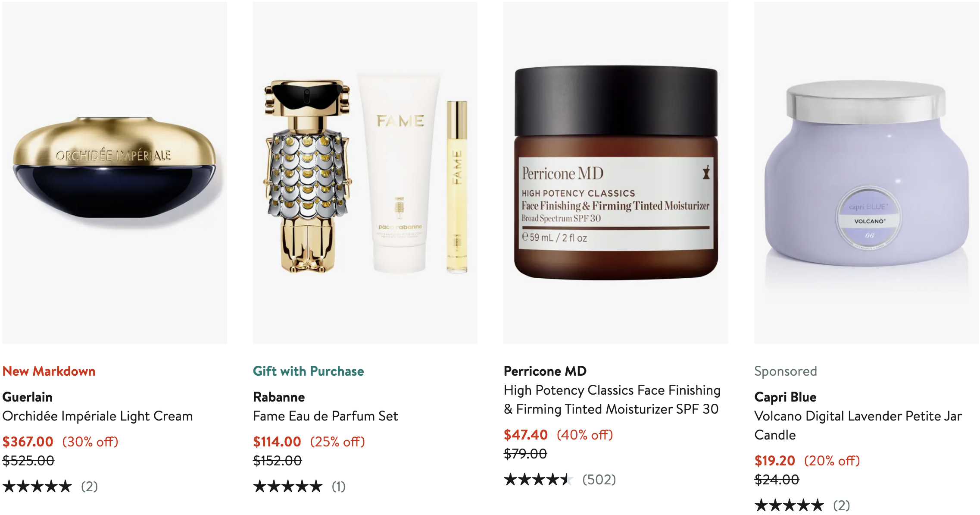Screen dimensions: 980x515
Task: Click the Capri Blue candle star rating
Action: (x=789, y=505)
